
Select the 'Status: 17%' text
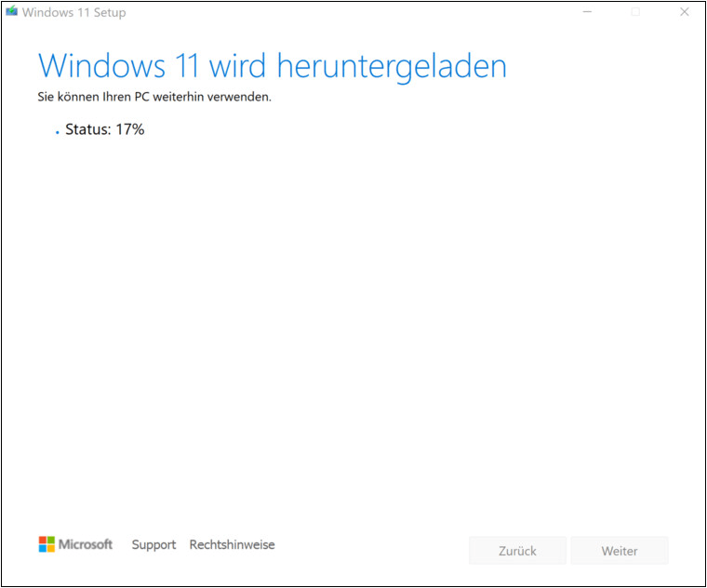tap(104, 129)
